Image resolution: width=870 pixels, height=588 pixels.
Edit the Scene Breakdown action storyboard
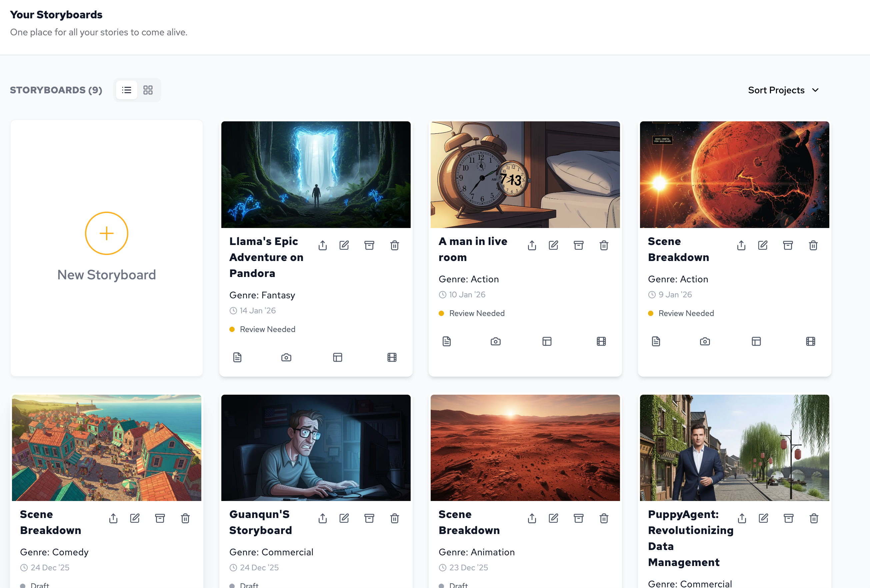click(x=763, y=245)
